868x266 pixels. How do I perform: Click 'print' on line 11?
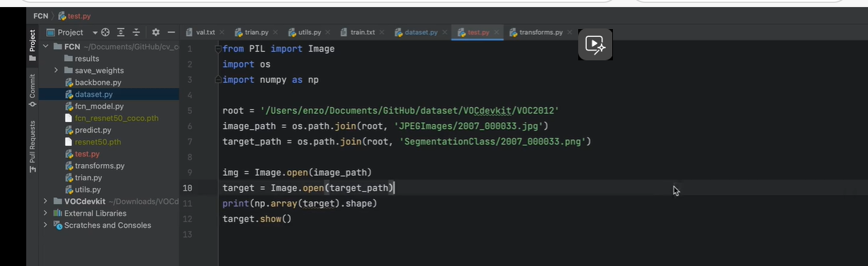[235, 204]
